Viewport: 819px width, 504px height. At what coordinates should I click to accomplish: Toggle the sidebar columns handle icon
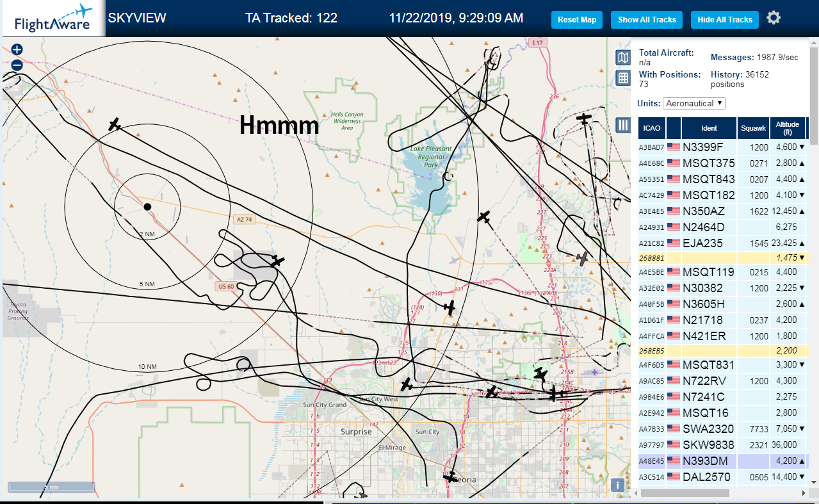(623, 125)
